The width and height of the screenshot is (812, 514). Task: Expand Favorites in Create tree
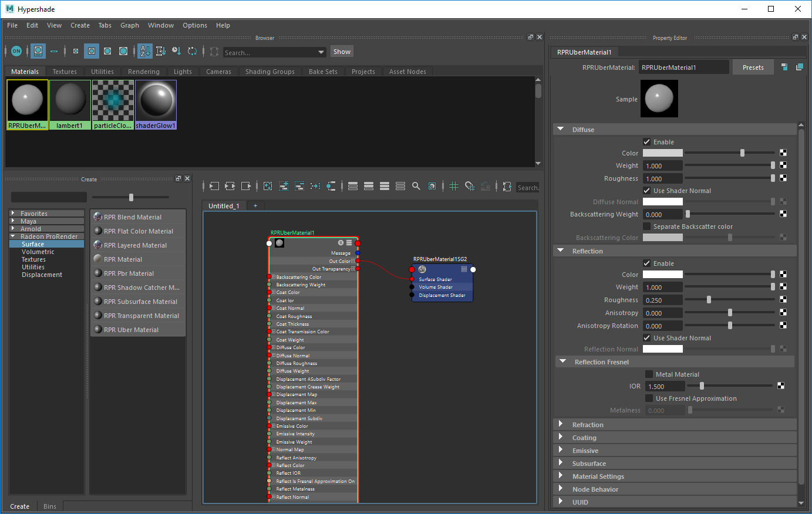pos(13,214)
